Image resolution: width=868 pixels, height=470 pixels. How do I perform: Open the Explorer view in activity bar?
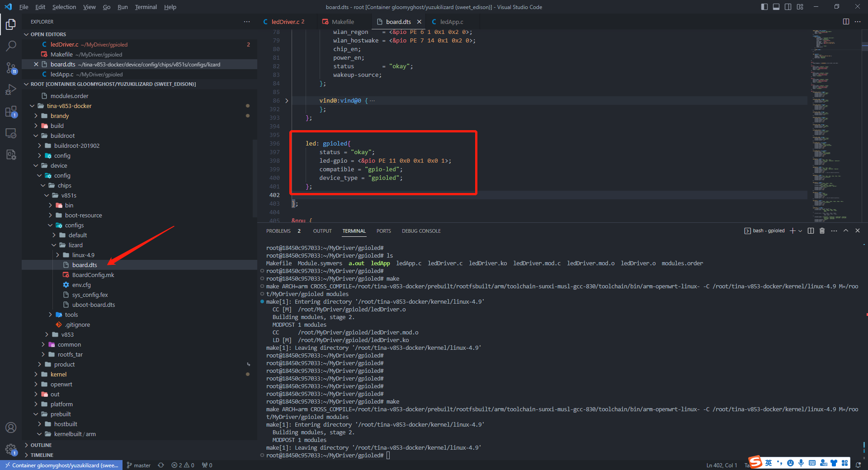pyautogui.click(x=11, y=24)
